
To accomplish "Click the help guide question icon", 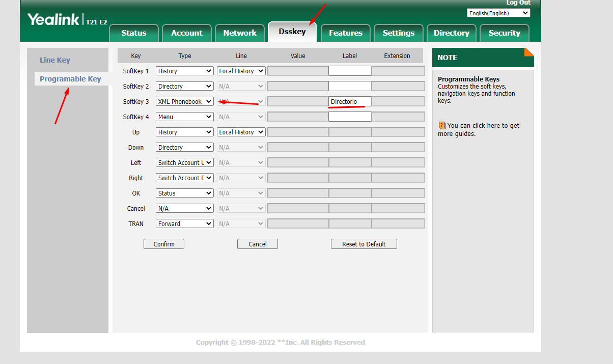I will click(441, 125).
